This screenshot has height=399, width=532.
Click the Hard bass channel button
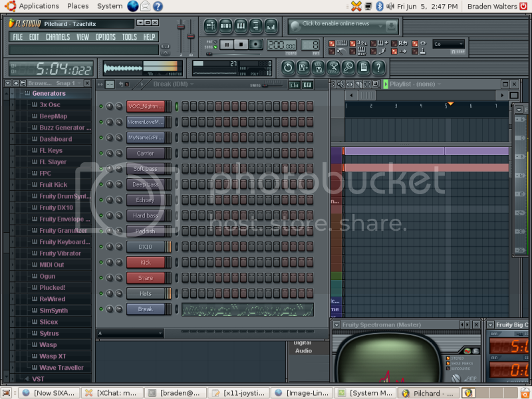pos(145,215)
